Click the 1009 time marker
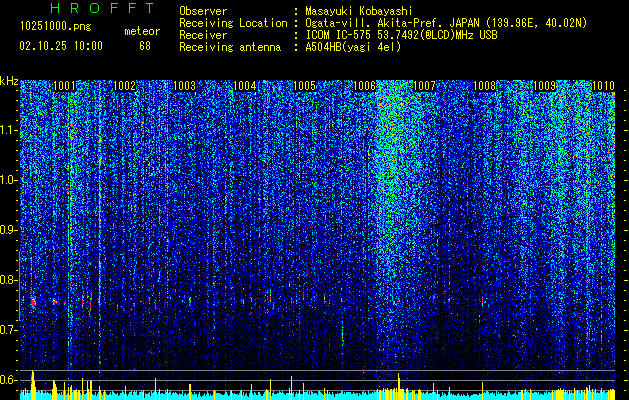Screen dimensions: 629x400 (x=544, y=86)
